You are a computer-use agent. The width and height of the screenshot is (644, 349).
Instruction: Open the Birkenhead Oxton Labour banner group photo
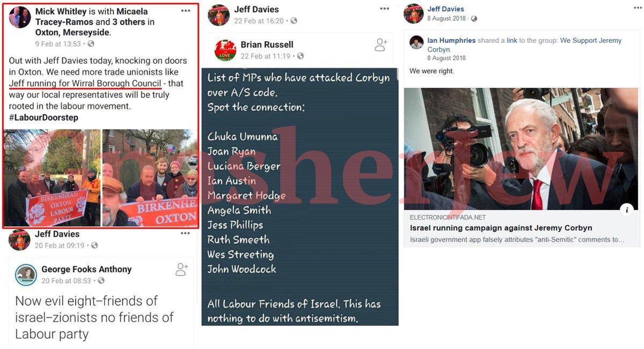point(52,177)
